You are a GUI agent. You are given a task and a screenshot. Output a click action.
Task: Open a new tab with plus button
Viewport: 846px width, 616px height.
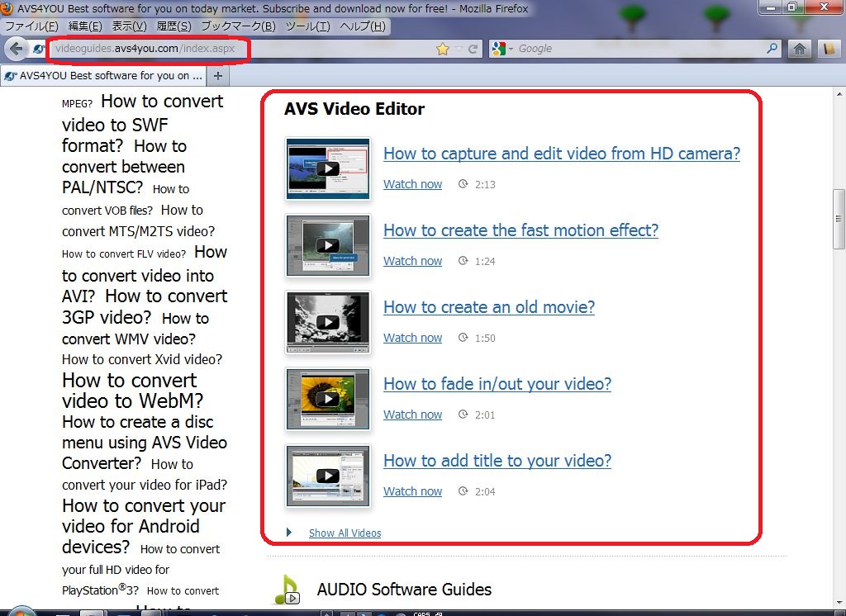pyautogui.click(x=218, y=76)
